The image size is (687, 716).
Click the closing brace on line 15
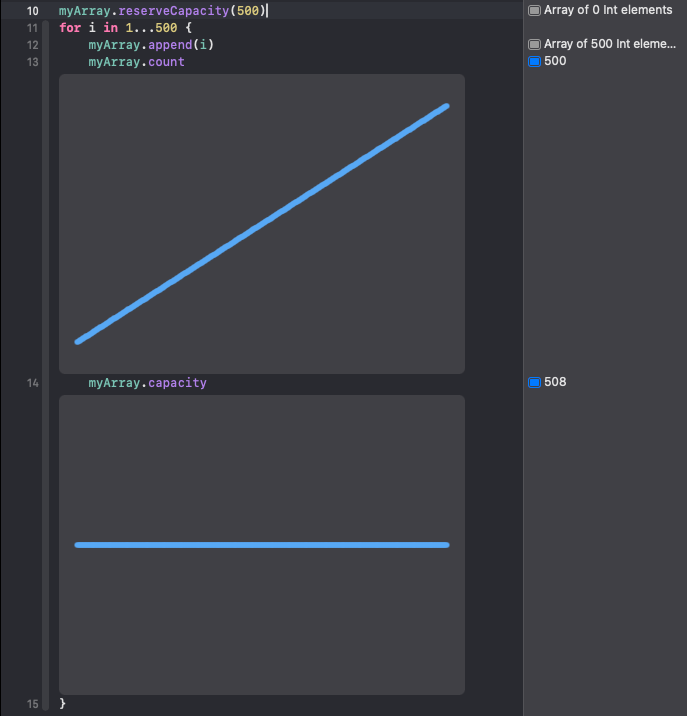(x=62, y=704)
